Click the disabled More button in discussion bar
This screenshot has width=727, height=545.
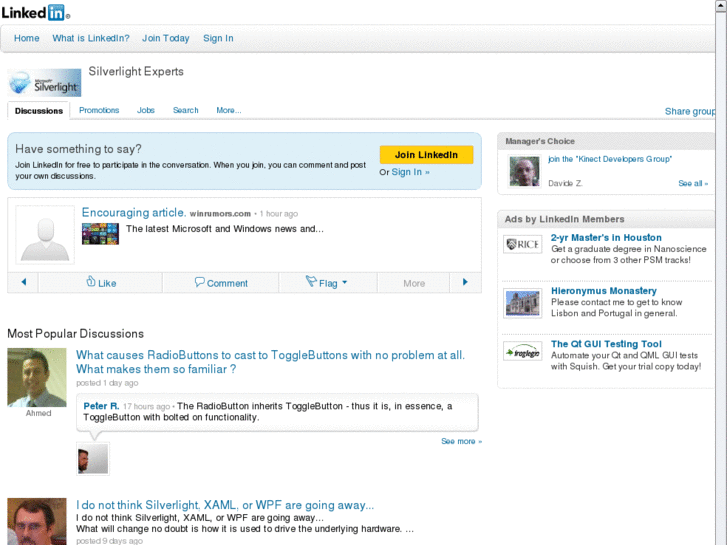[x=414, y=283]
